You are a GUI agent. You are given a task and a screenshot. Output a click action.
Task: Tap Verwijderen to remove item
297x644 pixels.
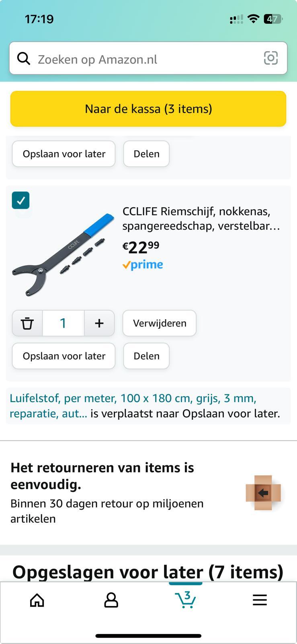[x=160, y=323]
